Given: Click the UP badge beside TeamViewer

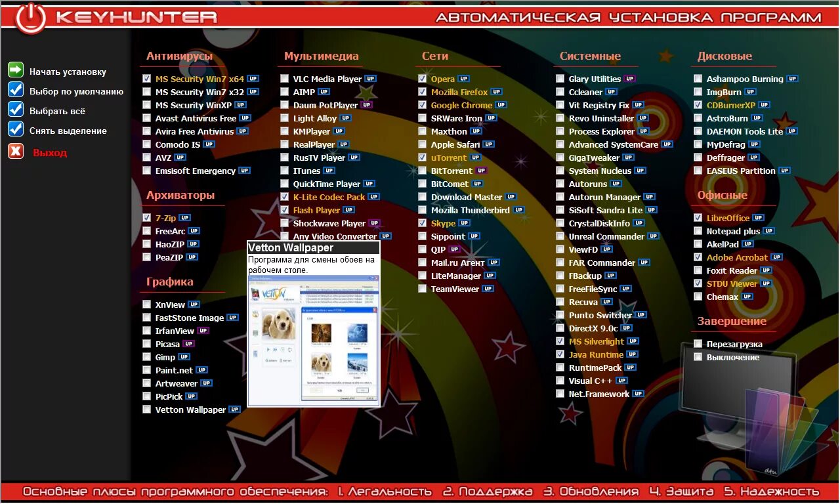Looking at the screenshot, I should coord(488,289).
